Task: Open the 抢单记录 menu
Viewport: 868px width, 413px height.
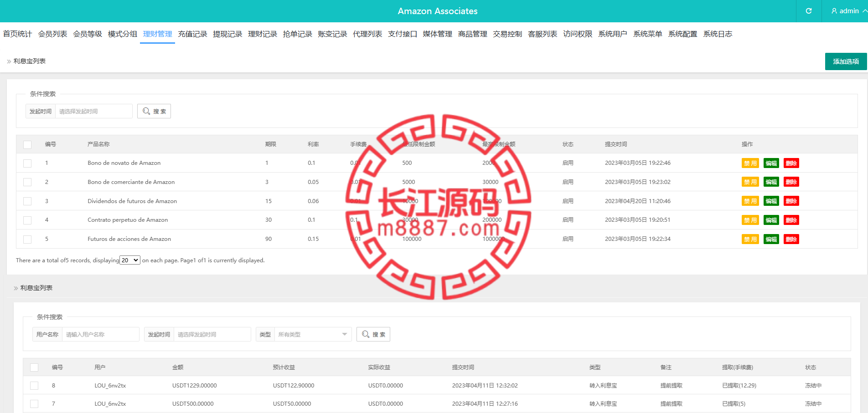Action: click(297, 34)
